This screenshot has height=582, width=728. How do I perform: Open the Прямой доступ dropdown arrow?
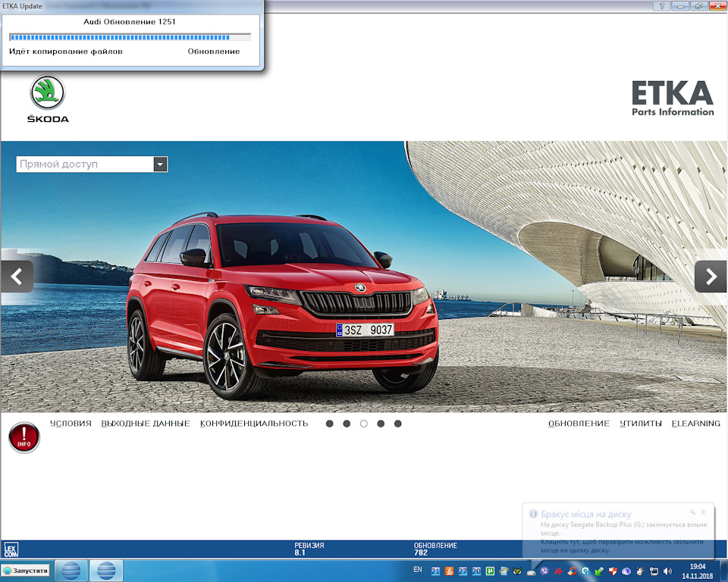pyautogui.click(x=160, y=164)
